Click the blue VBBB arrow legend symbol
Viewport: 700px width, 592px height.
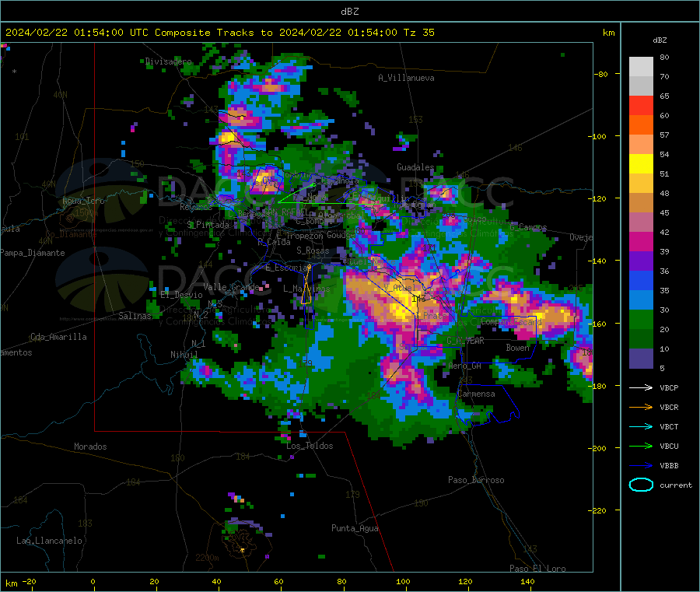(x=641, y=466)
